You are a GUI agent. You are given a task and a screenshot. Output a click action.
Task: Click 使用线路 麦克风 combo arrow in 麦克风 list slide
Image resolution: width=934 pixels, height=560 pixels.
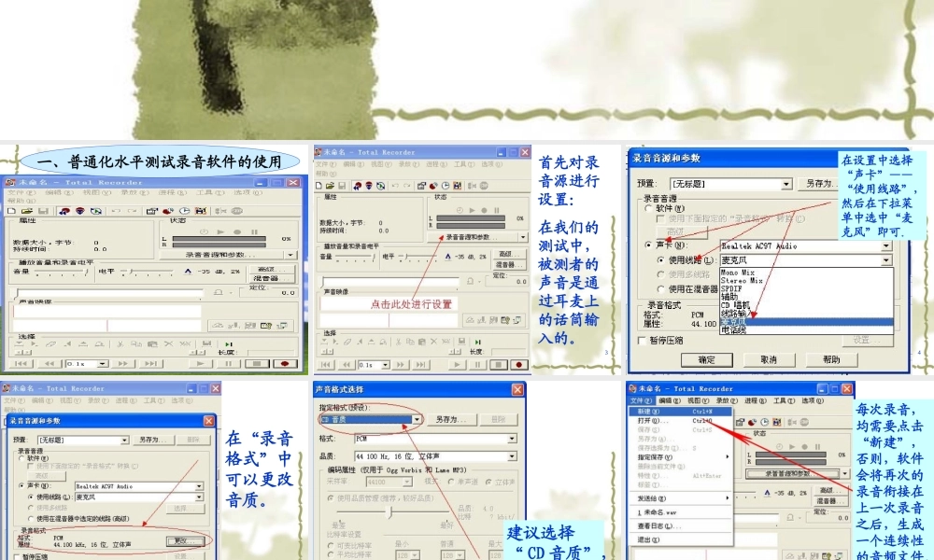pos(886,260)
